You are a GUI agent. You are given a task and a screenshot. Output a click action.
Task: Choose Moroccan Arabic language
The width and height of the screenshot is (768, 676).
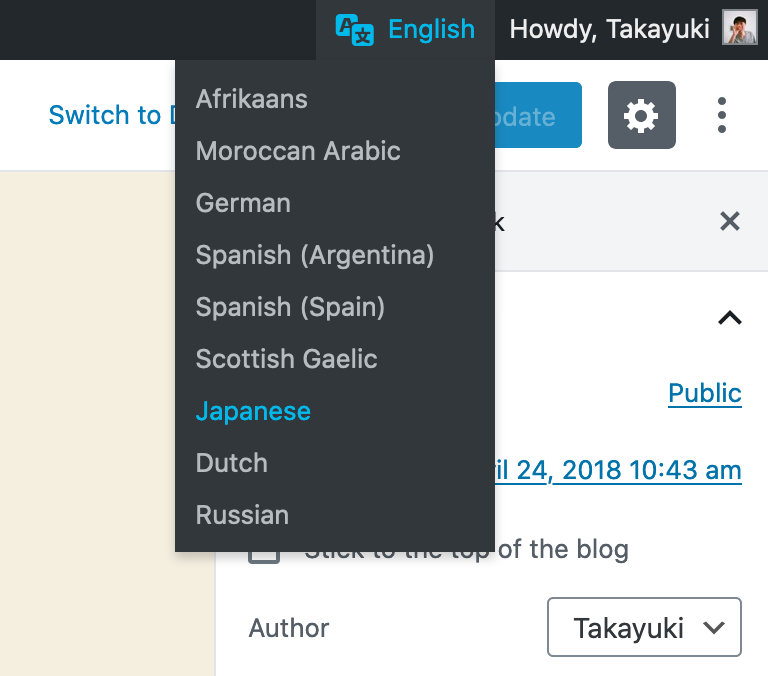coord(298,151)
